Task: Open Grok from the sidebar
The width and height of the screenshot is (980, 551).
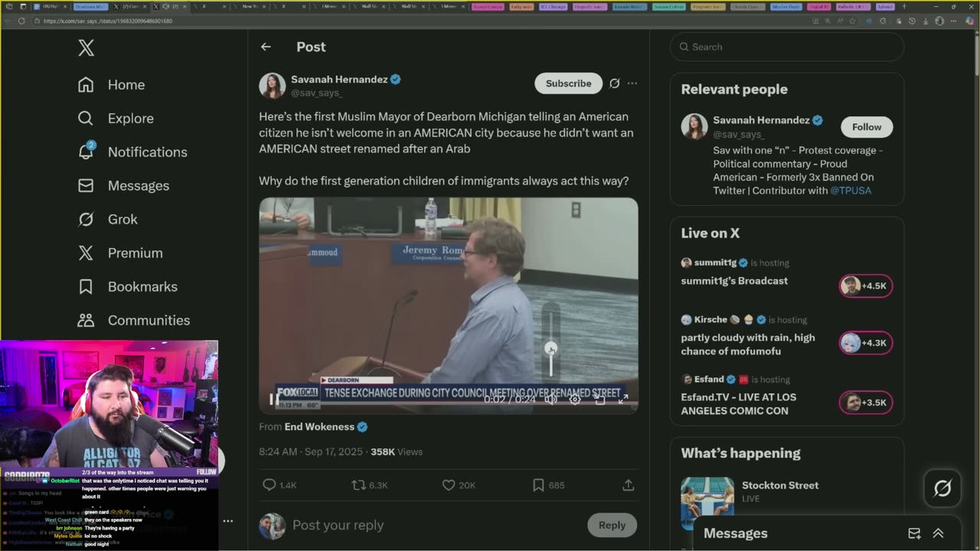Action: (x=108, y=219)
